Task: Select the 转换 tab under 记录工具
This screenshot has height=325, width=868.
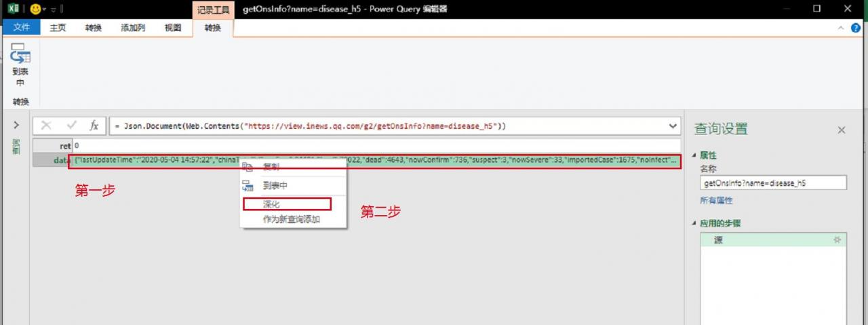Action: (213, 28)
